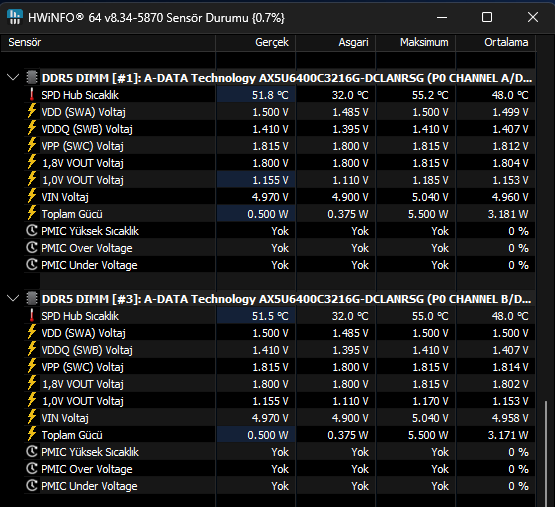The image size is (555, 507).
Task: Click the 55.0 °C maximum temperature value
Action: (x=430, y=316)
